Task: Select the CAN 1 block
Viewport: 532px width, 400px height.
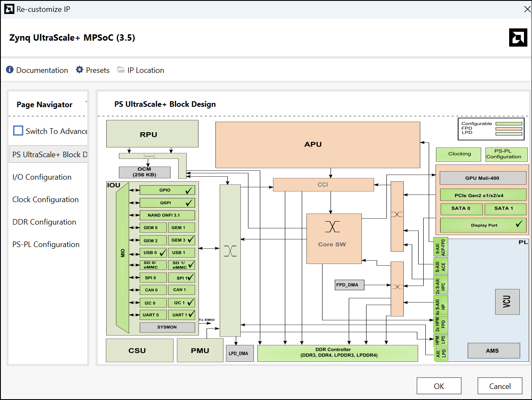Action: (182, 290)
